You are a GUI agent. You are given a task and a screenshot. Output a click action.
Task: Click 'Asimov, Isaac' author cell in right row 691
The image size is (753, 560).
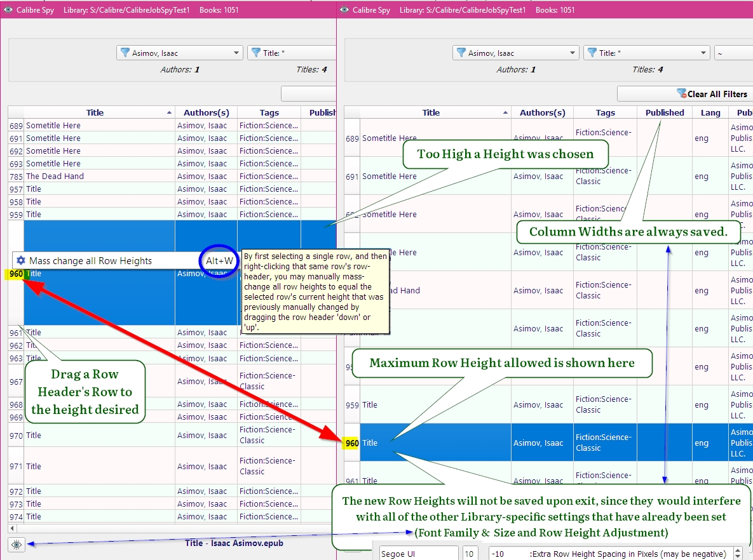542,176
